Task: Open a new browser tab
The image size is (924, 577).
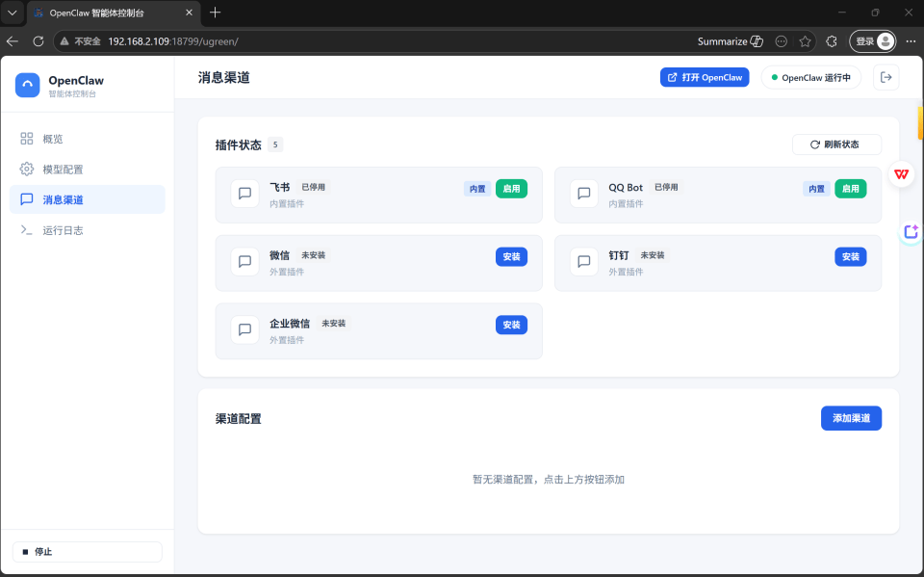Action: tap(215, 13)
